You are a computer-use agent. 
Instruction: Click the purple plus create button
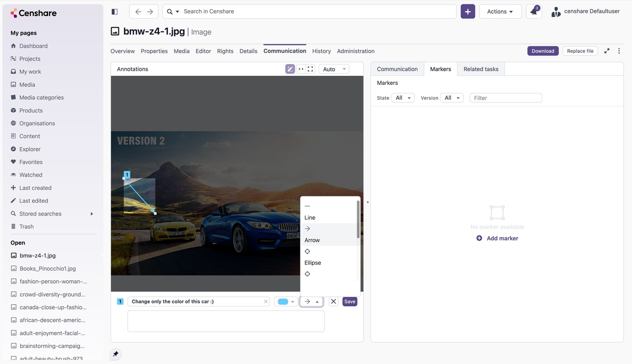point(468,12)
